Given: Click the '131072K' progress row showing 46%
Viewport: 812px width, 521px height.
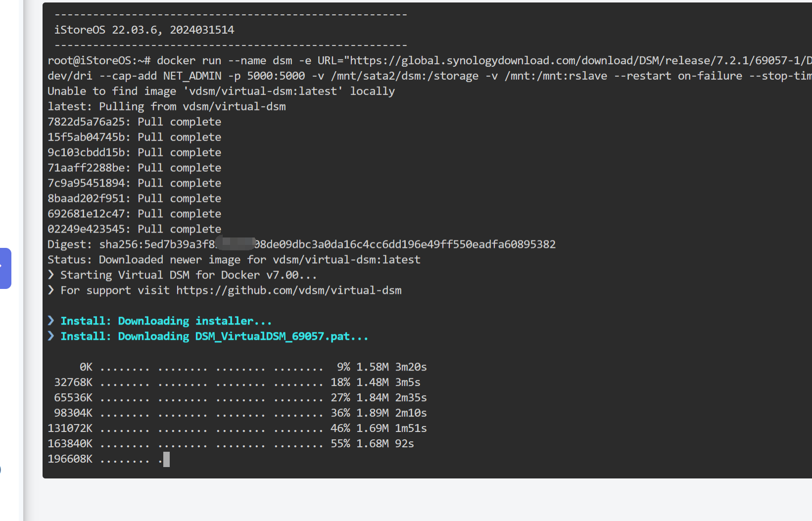Looking at the screenshot, I should (x=237, y=429).
